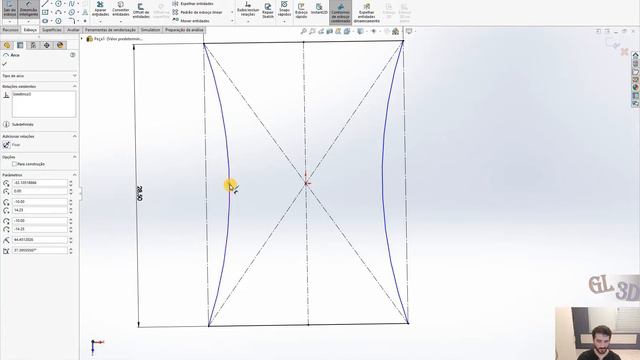This screenshot has width=640, height=360.
Task: Toggle Contornos de esboço sombreados
Action: coord(340,12)
